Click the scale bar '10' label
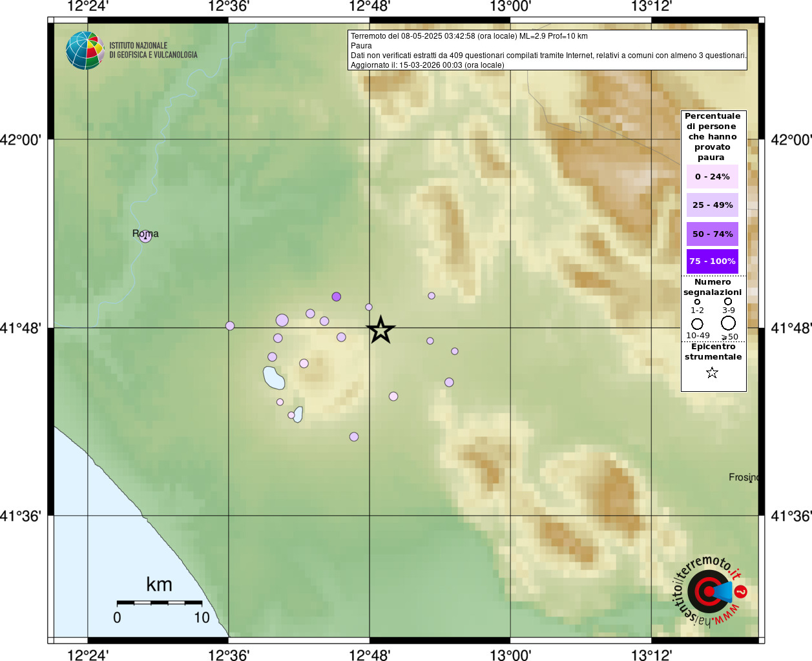Image resolution: width=812 pixels, height=661 pixels. pyautogui.click(x=202, y=618)
